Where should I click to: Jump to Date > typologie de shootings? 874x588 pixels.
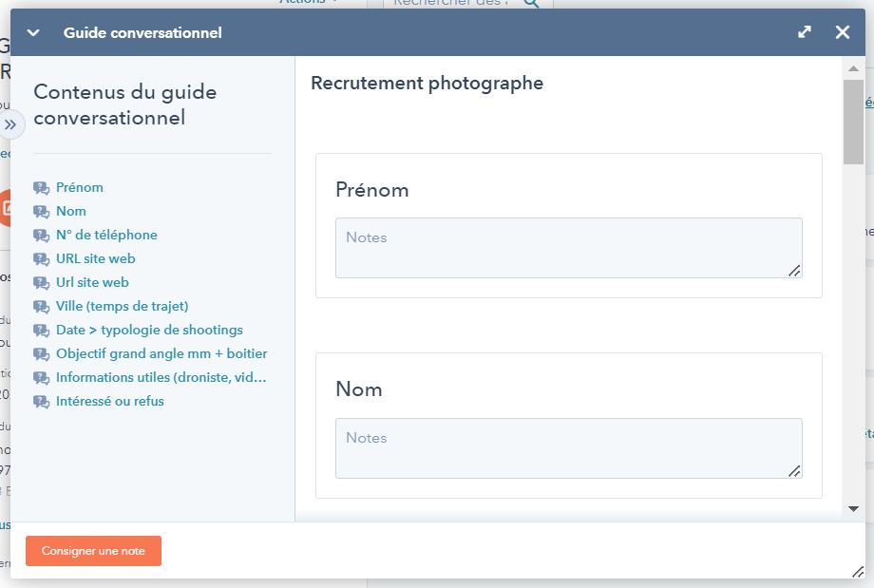(149, 330)
